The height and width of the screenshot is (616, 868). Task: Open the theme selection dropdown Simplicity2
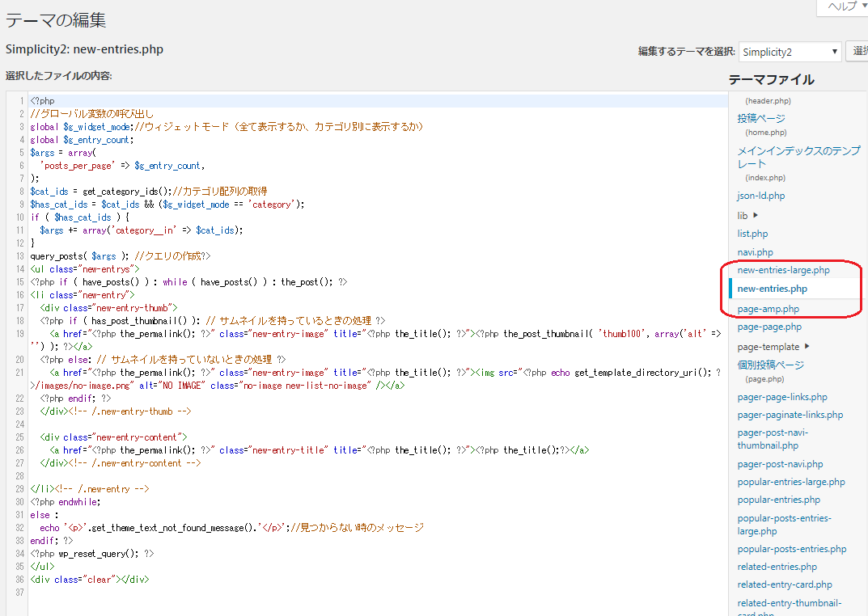click(790, 52)
